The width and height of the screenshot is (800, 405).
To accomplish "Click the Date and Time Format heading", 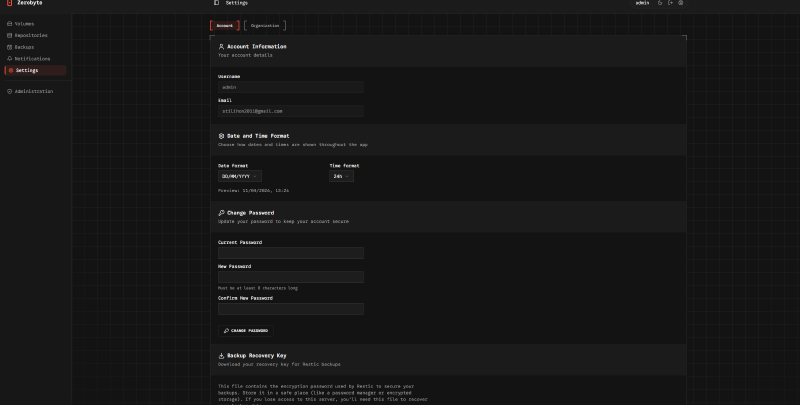I will (x=258, y=136).
